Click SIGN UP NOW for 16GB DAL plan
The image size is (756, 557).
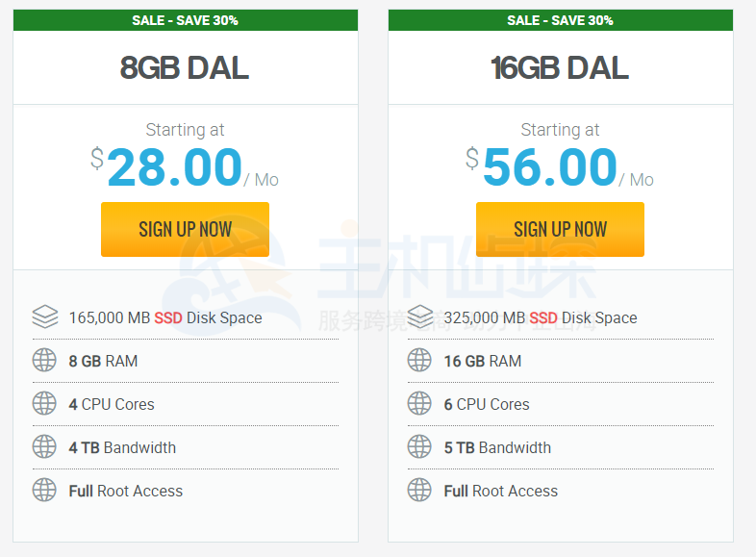point(560,229)
